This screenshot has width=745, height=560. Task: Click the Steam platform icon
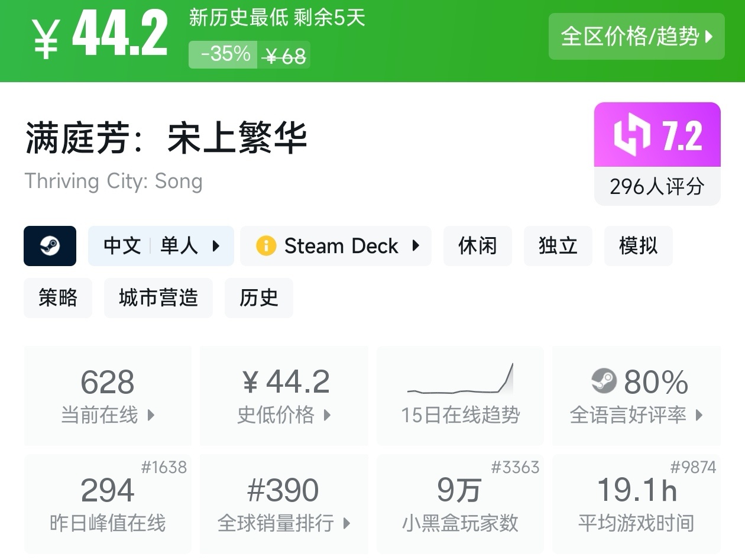[x=50, y=246]
